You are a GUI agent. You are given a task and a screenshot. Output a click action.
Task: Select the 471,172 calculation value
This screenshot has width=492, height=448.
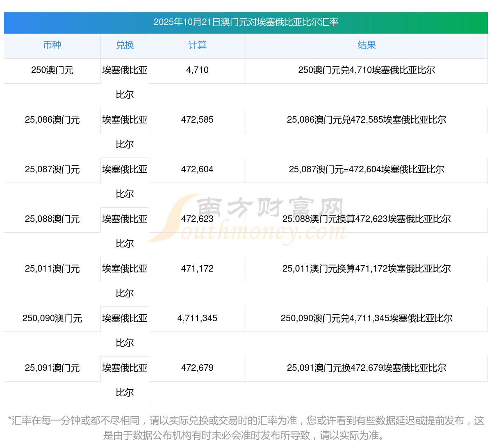coord(197,269)
